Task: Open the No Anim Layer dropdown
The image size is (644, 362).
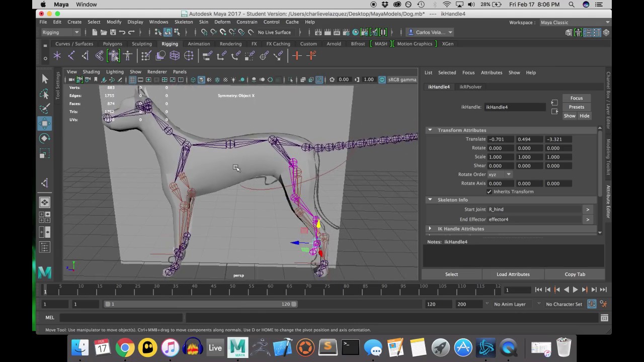Action: (x=513, y=304)
